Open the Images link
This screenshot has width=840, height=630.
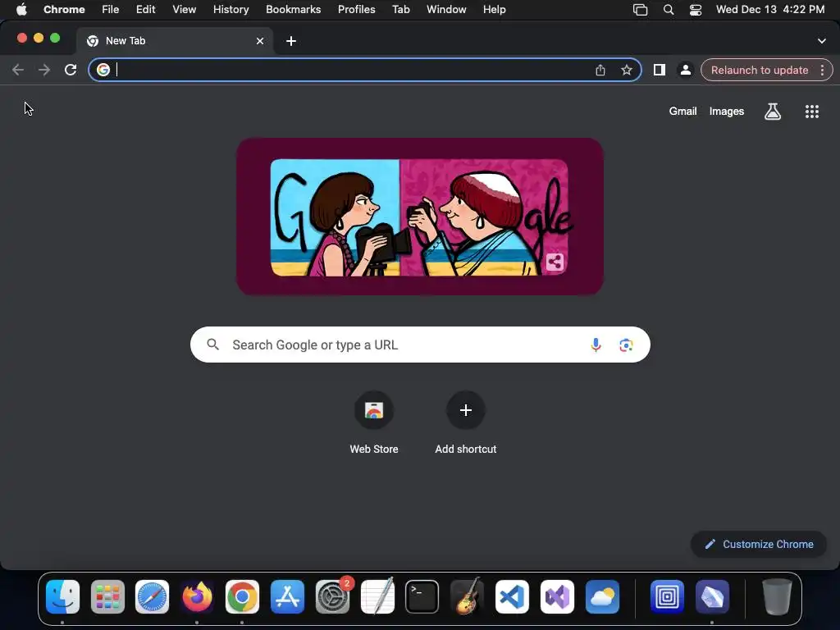[727, 112]
